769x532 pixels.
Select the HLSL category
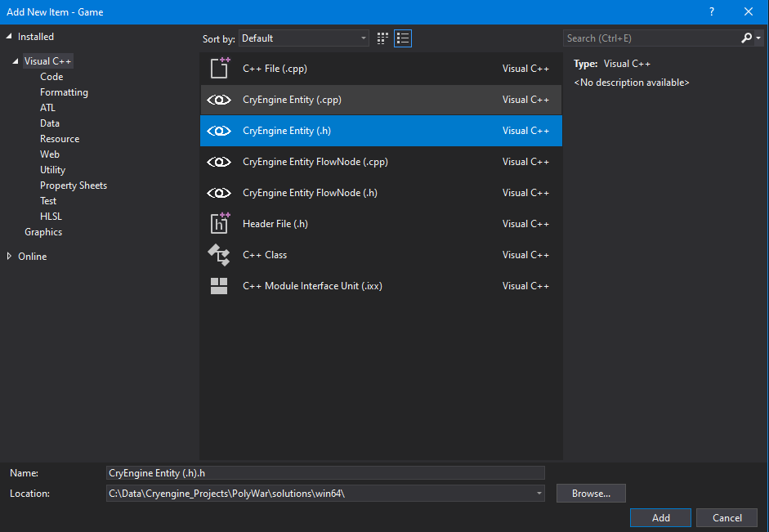51,217
